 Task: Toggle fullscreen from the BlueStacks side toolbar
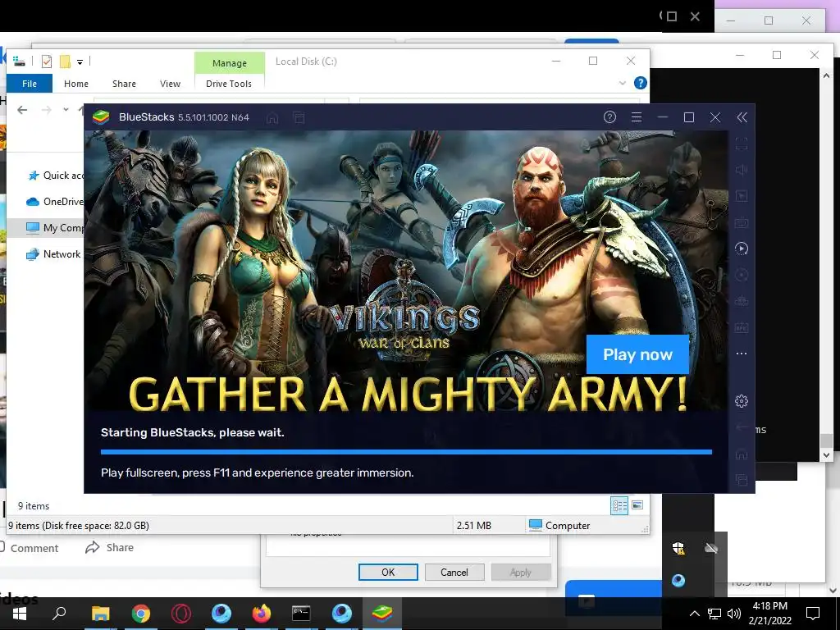[x=742, y=144]
